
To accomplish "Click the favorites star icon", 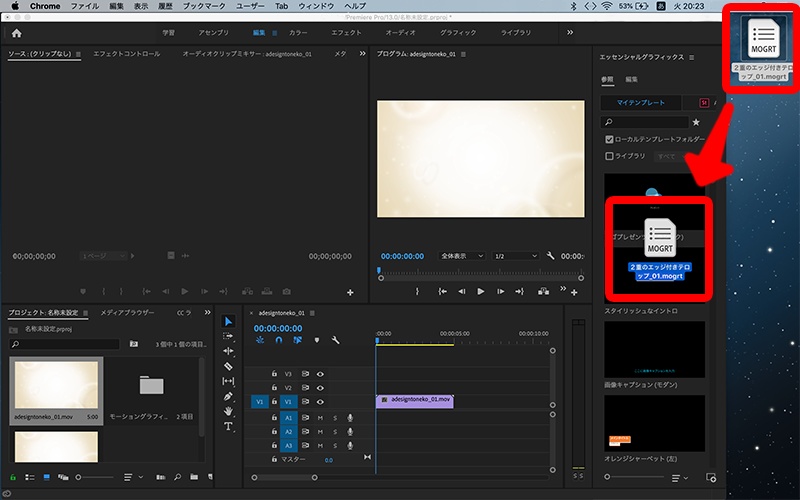I will click(x=696, y=122).
